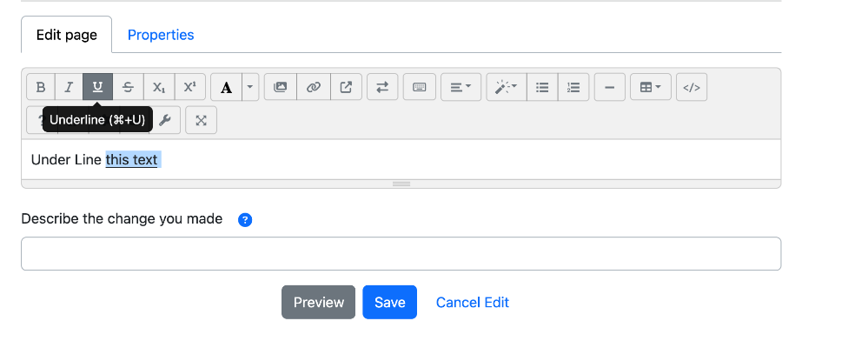Apply superscript to the selection

point(190,87)
